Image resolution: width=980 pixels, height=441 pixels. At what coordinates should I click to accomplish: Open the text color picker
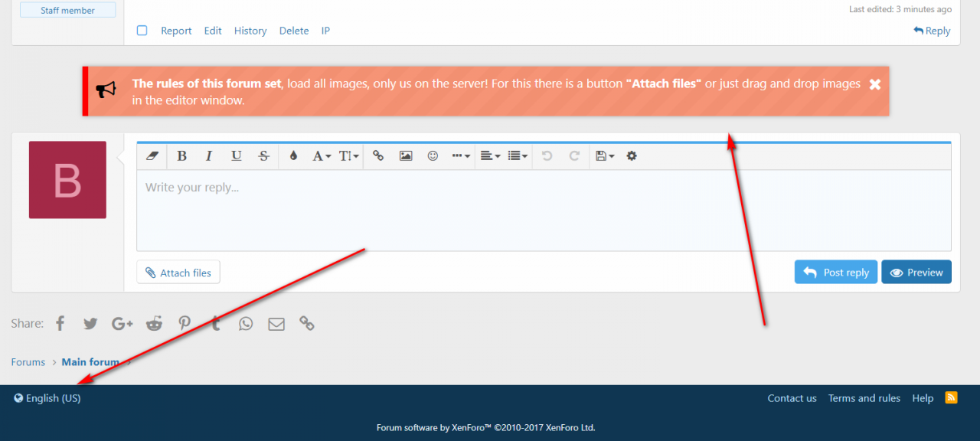293,156
